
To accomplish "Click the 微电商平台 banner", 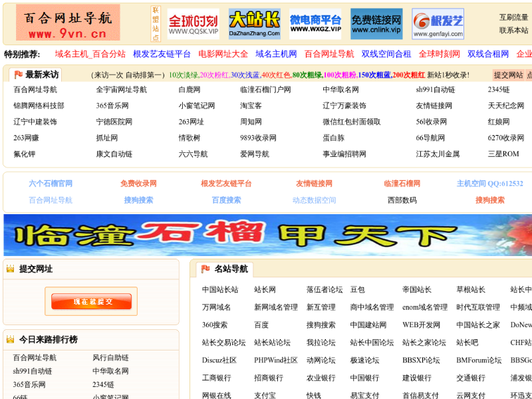I will [x=315, y=24].
